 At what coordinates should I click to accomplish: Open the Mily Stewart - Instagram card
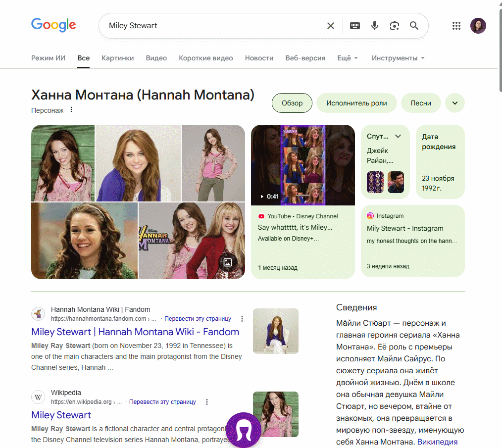[x=413, y=241]
